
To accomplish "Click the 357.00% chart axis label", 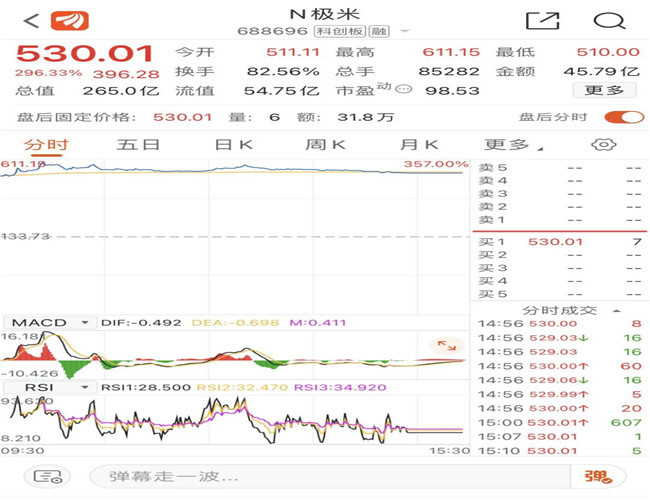I will click(x=436, y=164).
